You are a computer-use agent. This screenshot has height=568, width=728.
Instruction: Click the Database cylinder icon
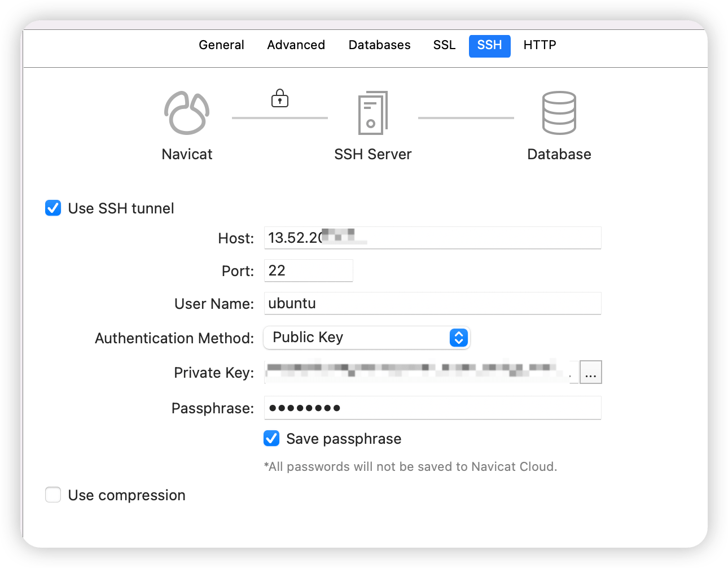(559, 113)
